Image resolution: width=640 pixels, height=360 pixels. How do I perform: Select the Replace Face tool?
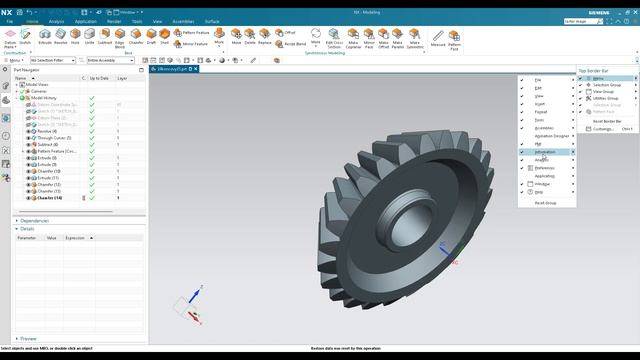coord(264,37)
